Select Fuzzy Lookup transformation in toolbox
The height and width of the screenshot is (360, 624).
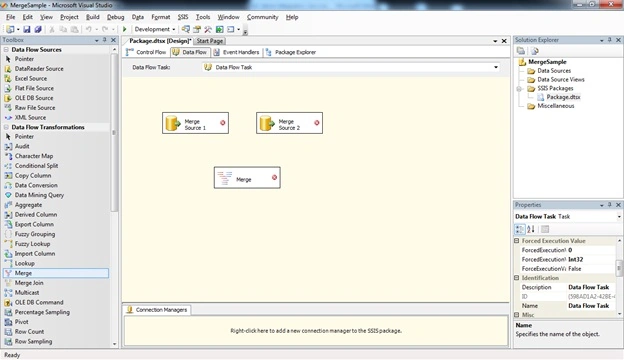tap(32, 244)
